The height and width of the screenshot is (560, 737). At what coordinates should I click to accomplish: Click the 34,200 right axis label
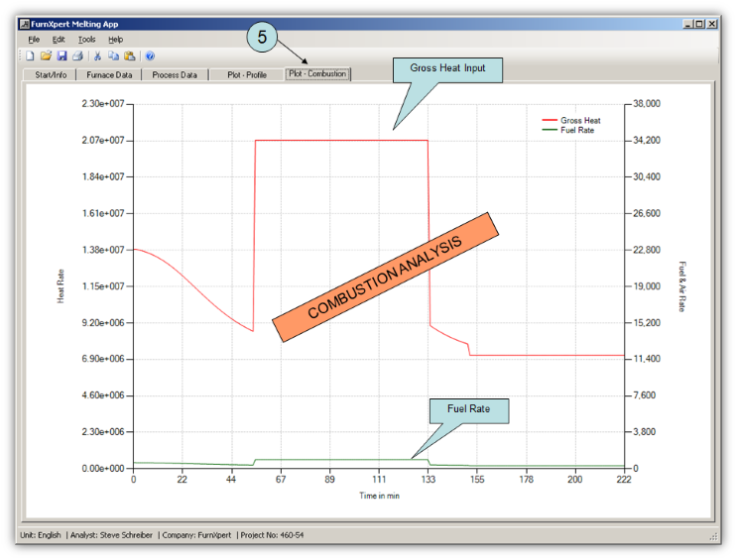pyautogui.click(x=647, y=140)
